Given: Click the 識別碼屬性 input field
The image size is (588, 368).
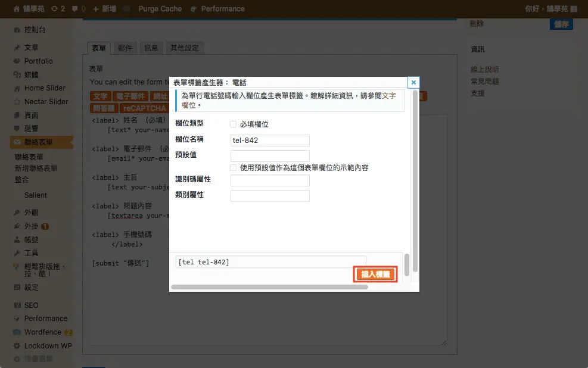Looking at the screenshot, I should (270, 180).
